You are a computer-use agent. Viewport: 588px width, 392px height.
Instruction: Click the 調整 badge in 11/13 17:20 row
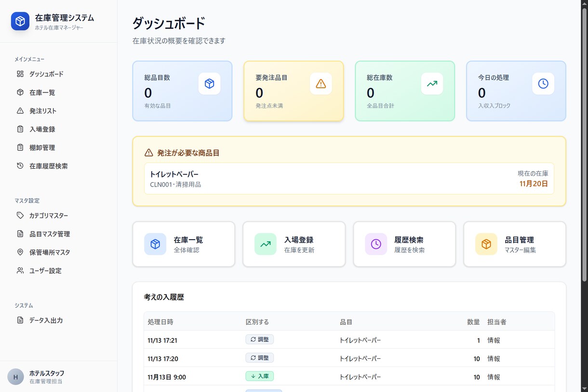click(260, 358)
